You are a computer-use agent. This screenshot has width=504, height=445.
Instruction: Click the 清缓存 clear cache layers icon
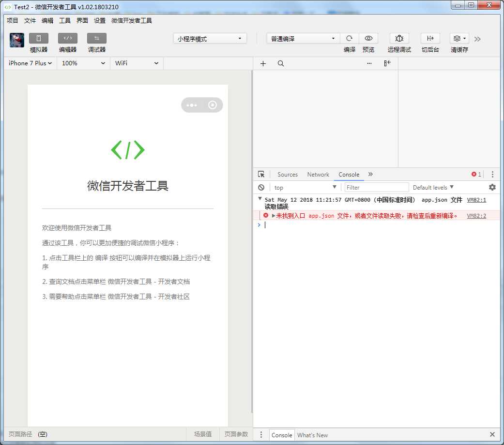pos(459,38)
